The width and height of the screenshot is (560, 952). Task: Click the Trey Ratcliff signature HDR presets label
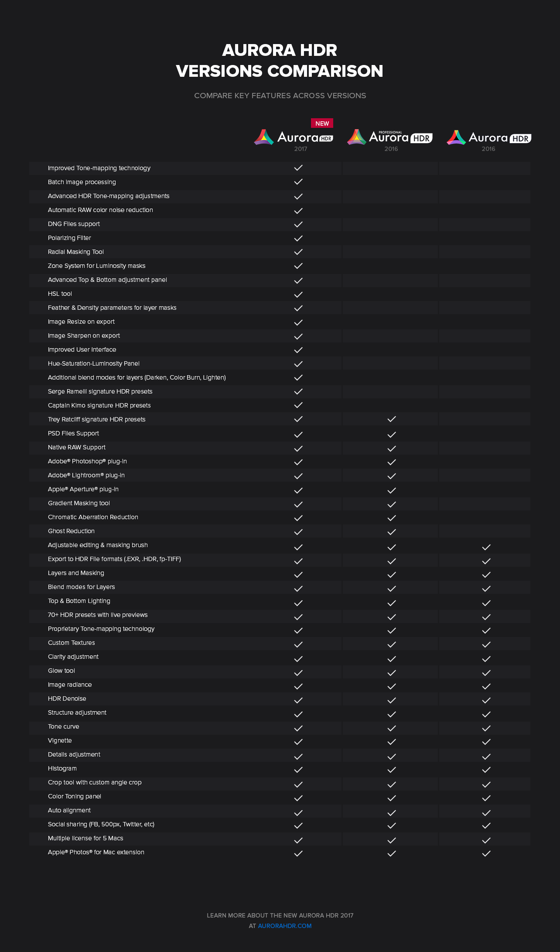pos(97,419)
